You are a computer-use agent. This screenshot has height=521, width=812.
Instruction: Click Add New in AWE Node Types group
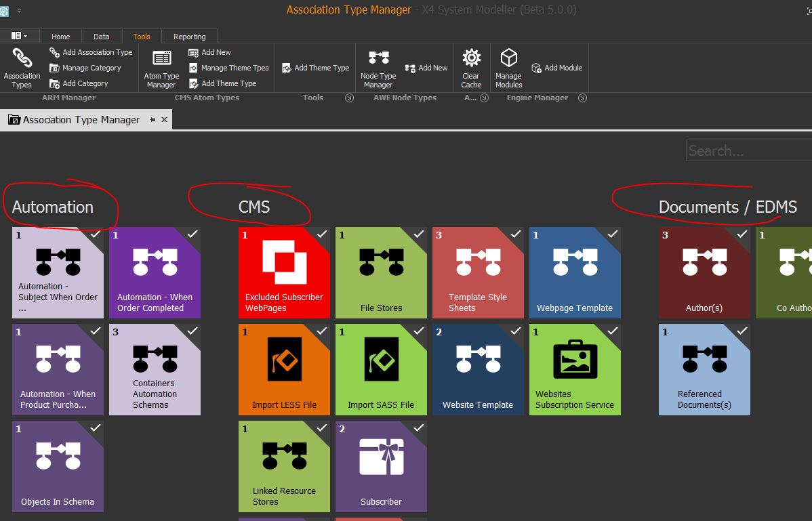pyautogui.click(x=426, y=68)
